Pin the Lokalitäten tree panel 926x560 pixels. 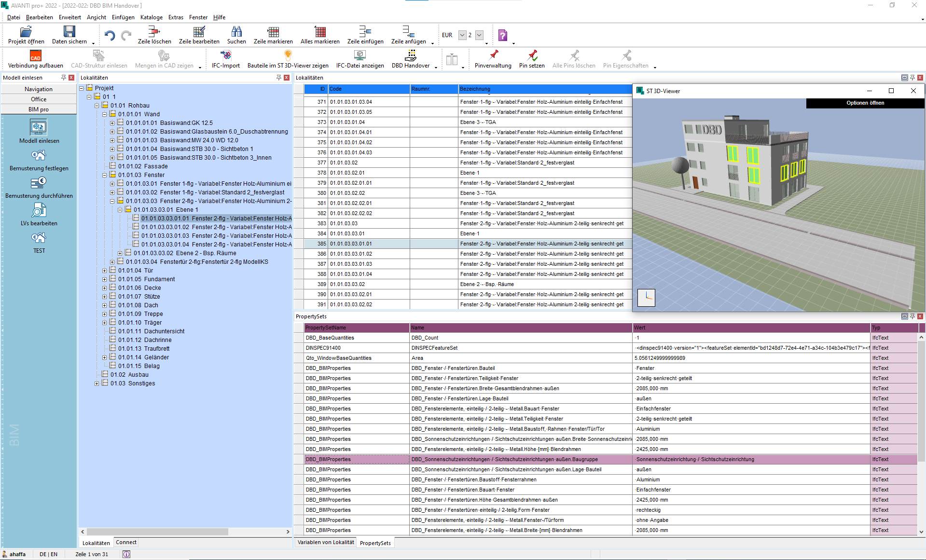[x=278, y=78]
